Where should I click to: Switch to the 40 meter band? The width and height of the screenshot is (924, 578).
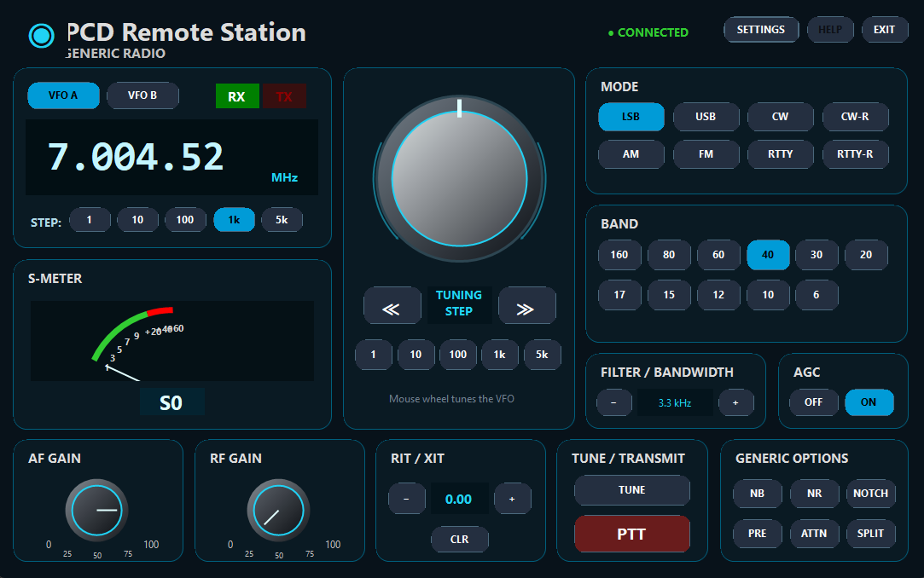click(x=768, y=255)
